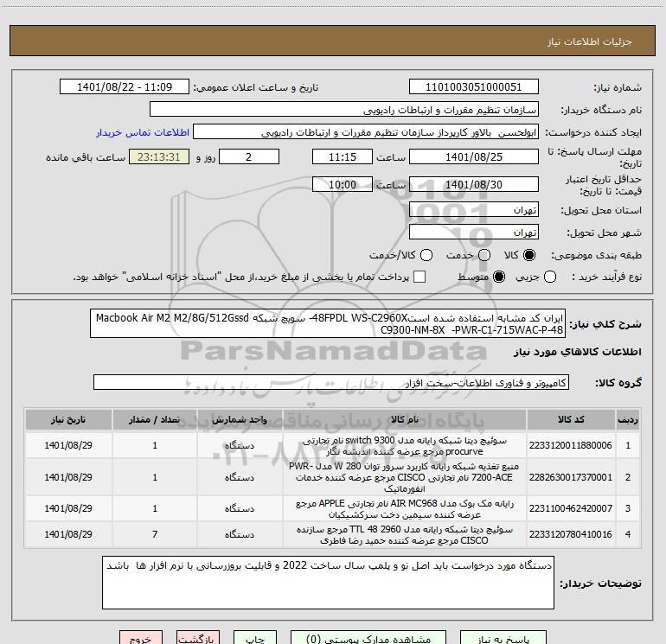The width and height of the screenshot is (666, 644).
Task: Click the ردیف column header
Action: tap(627, 419)
